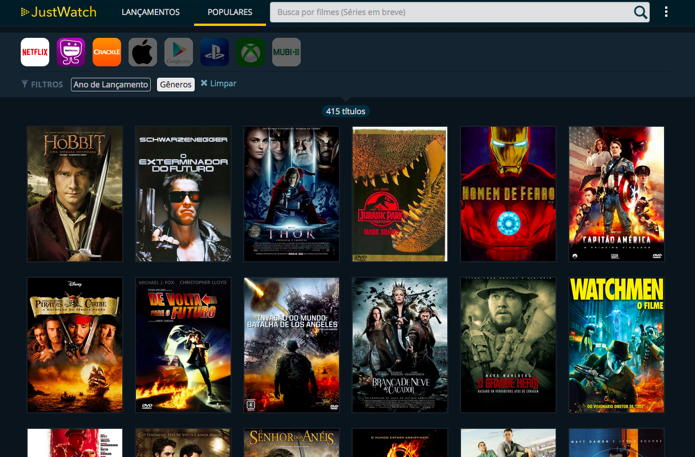The width and height of the screenshot is (695, 457).
Task: Open the Homem de Ferro poster
Action: 508,194
